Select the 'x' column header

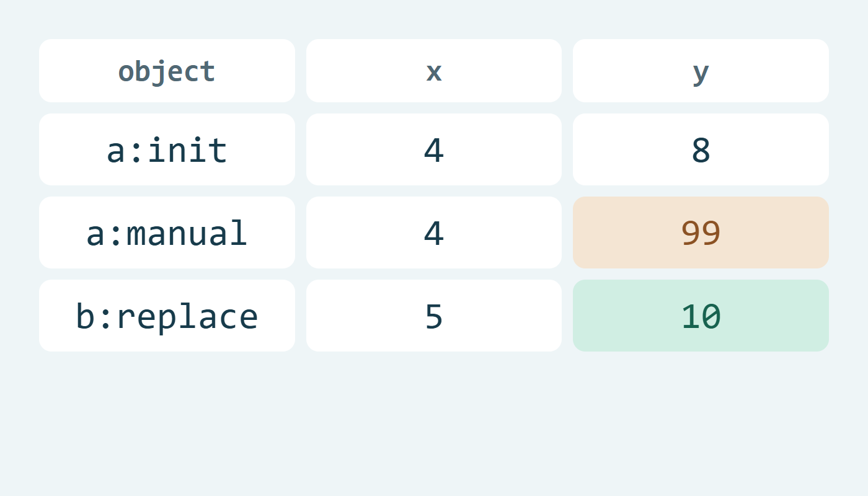(434, 71)
